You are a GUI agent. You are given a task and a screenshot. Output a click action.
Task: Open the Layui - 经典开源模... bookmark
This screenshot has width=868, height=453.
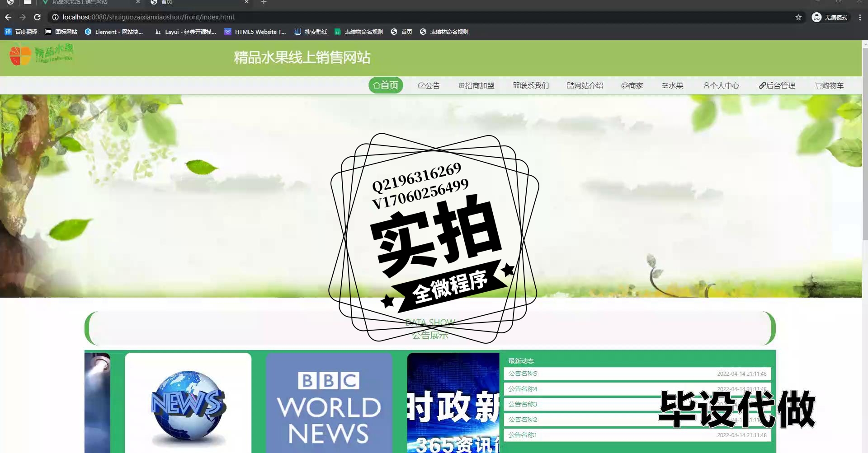(x=185, y=32)
